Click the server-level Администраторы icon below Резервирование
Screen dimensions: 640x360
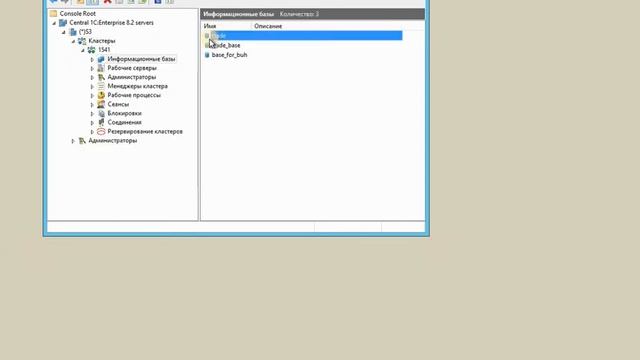(x=82, y=141)
